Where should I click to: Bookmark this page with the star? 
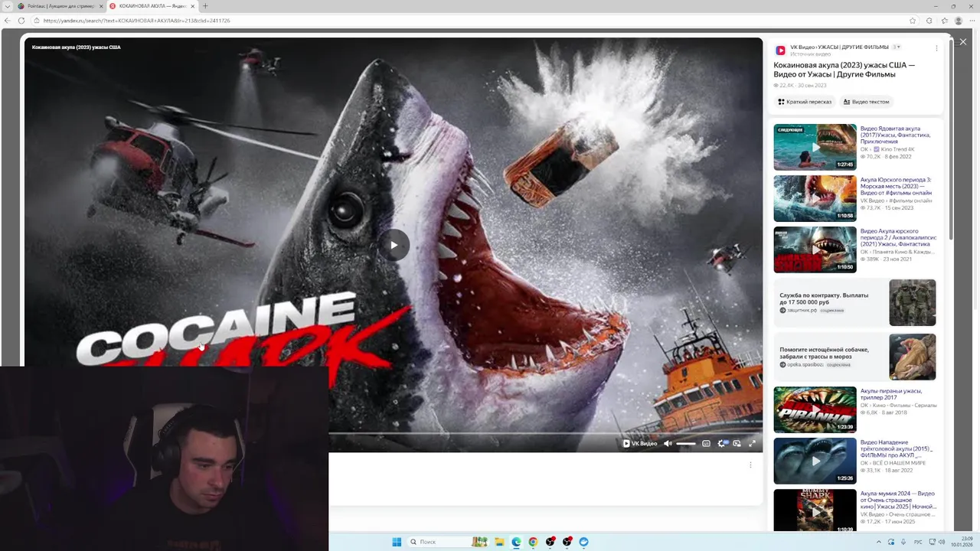pyautogui.click(x=913, y=21)
